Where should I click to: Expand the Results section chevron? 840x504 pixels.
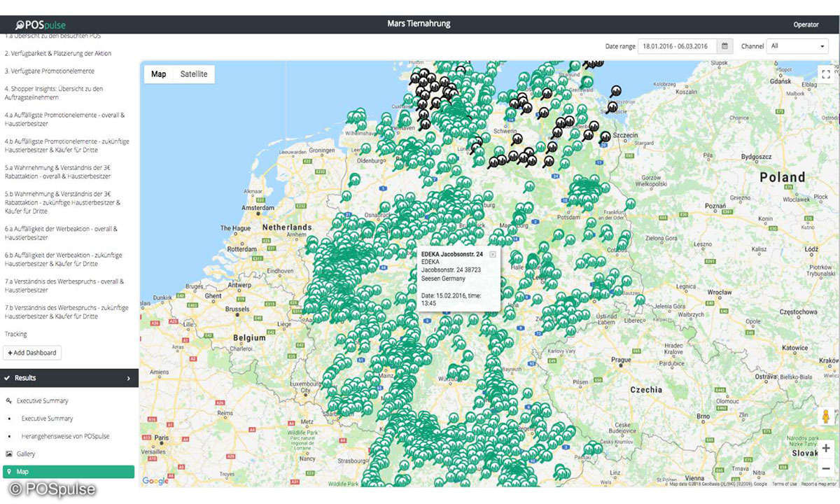click(128, 378)
